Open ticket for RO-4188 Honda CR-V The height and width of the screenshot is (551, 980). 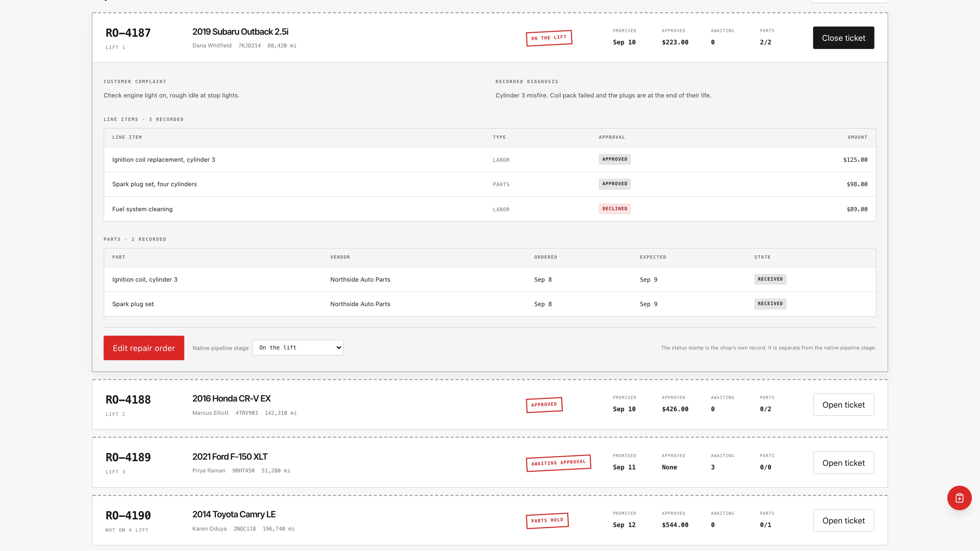(843, 405)
